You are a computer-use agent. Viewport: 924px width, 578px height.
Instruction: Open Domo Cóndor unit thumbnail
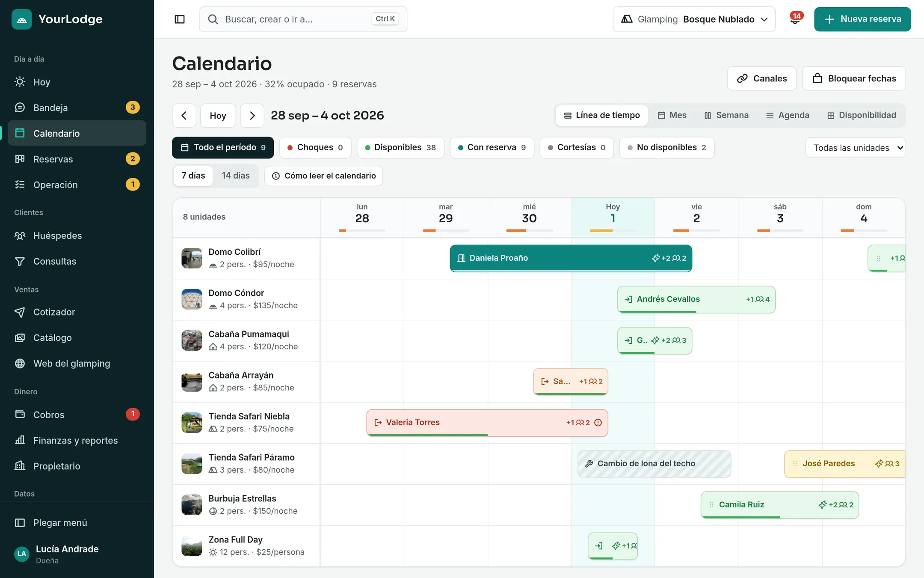pyautogui.click(x=192, y=299)
